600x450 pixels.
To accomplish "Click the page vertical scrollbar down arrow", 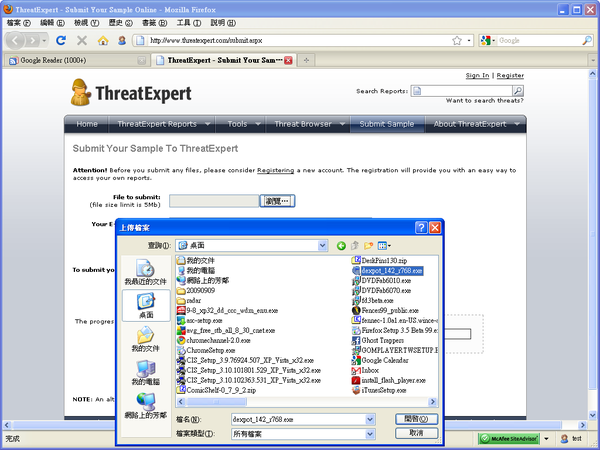I will tap(592, 415).
